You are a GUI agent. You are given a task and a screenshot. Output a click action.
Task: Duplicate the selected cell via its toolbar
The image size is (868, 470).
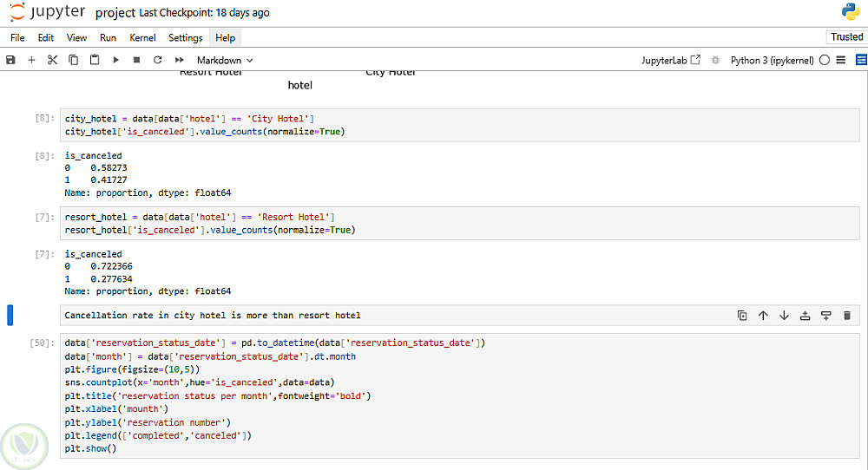742,316
